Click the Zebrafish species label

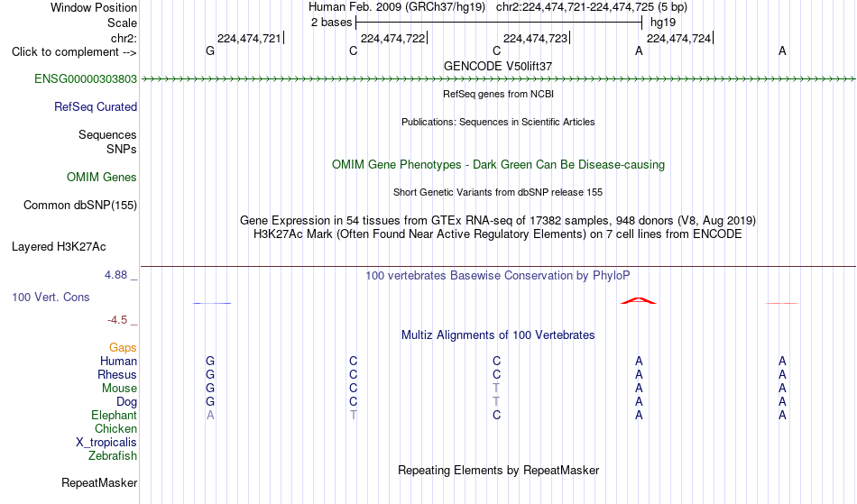[113, 456]
